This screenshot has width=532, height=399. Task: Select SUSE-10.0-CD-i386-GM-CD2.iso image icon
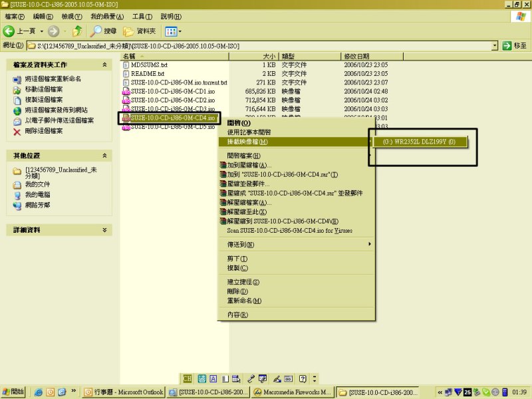coord(126,100)
